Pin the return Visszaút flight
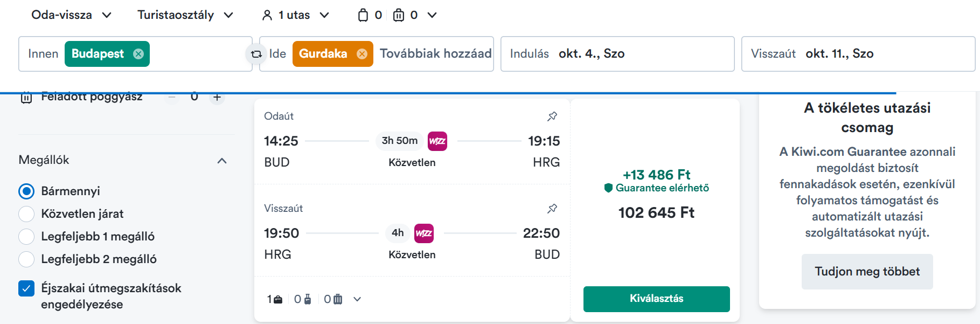Viewport: 980px width, 324px height. (x=552, y=208)
